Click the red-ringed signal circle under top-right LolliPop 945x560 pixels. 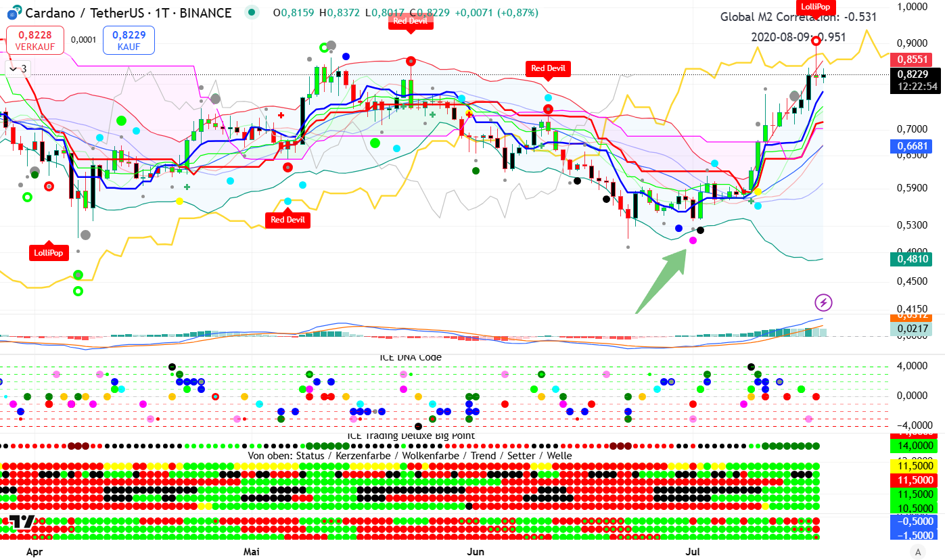[816, 41]
